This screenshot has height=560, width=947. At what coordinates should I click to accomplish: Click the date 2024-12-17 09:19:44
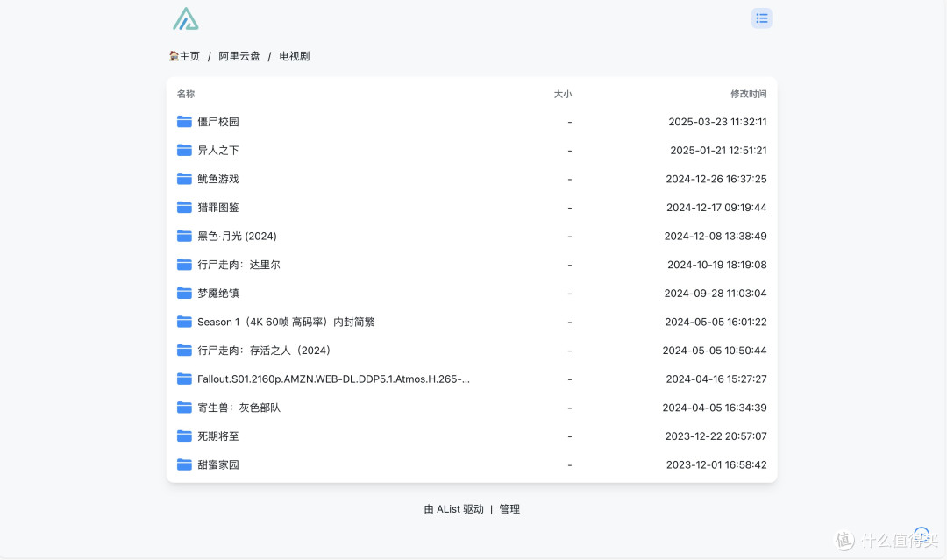point(716,207)
